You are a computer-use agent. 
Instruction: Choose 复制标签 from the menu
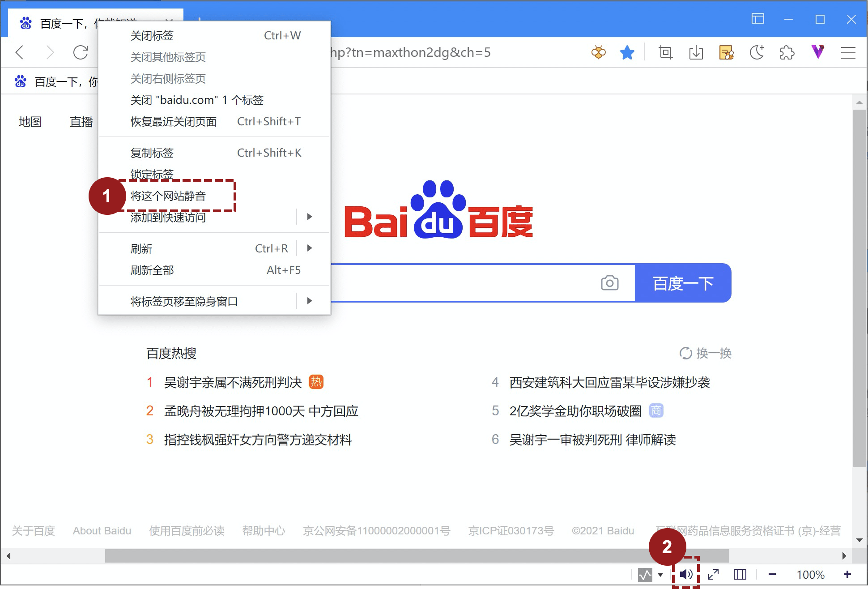pyautogui.click(x=214, y=153)
